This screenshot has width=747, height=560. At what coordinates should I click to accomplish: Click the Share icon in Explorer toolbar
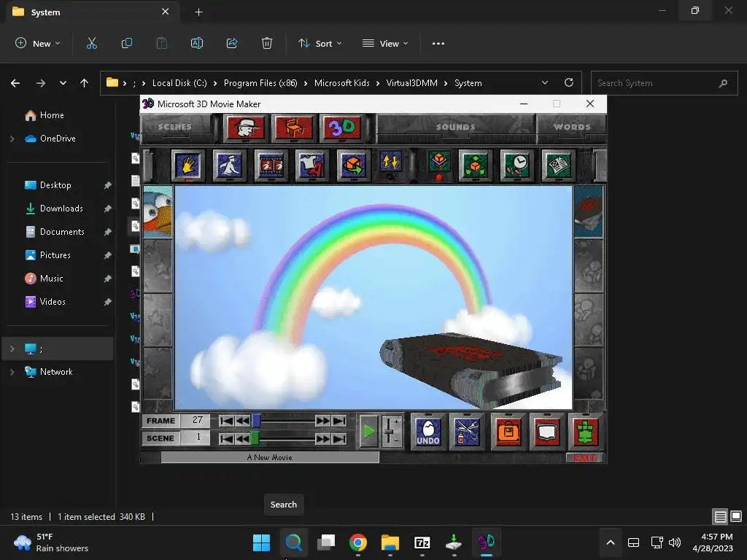tap(232, 43)
